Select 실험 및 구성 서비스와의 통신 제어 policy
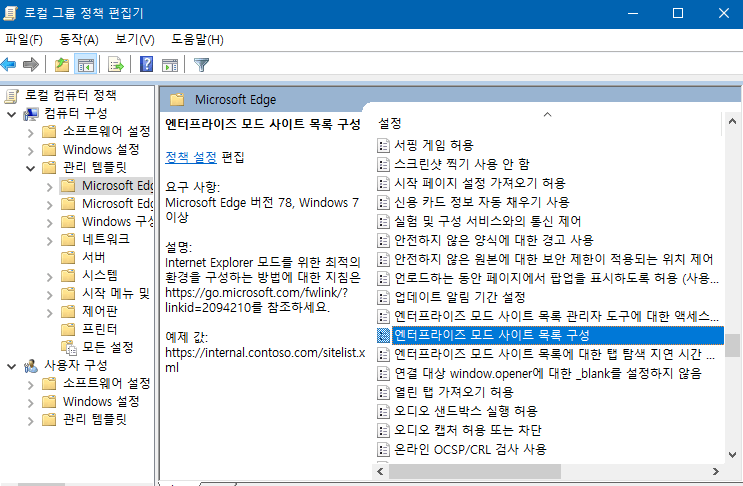The image size is (743, 486). coord(488,221)
